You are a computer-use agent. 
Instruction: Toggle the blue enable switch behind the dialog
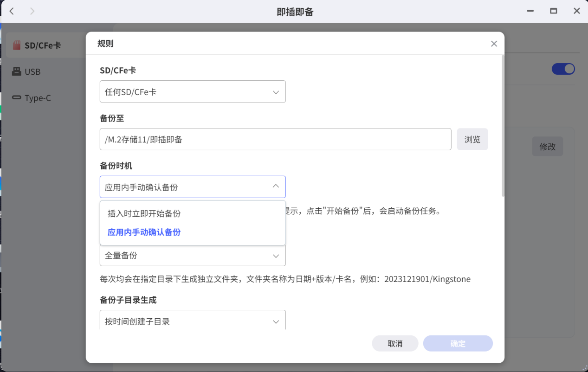pos(563,69)
